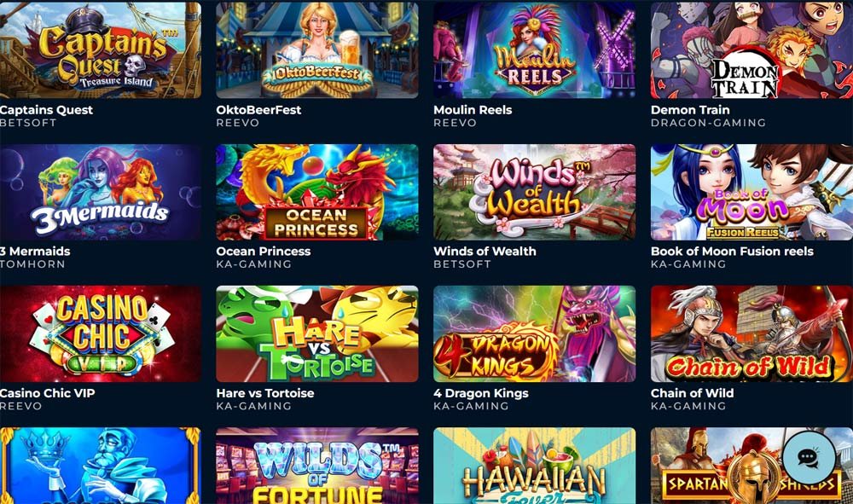Open the Winds of Wealth game image
Image resolution: width=853 pixels, height=504 pixels.
pyautogui.click(x=534, y=192)
